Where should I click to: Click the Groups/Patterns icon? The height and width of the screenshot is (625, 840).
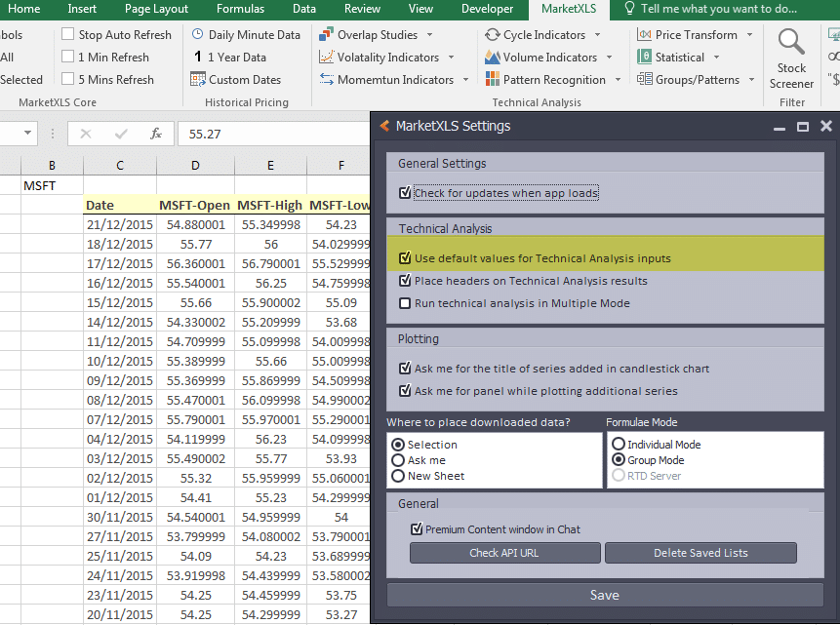click(x=644, y=79)
